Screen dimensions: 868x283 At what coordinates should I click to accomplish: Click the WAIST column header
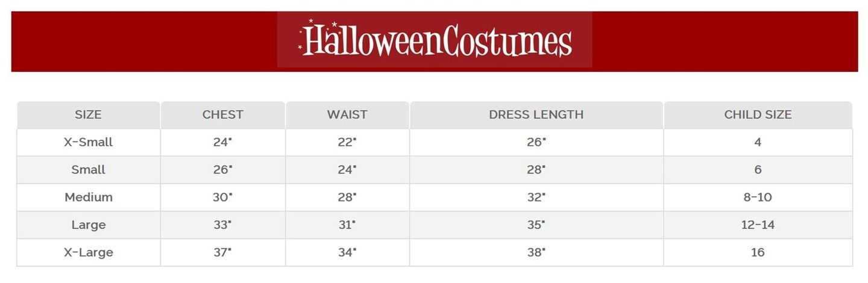click(347, 114)
